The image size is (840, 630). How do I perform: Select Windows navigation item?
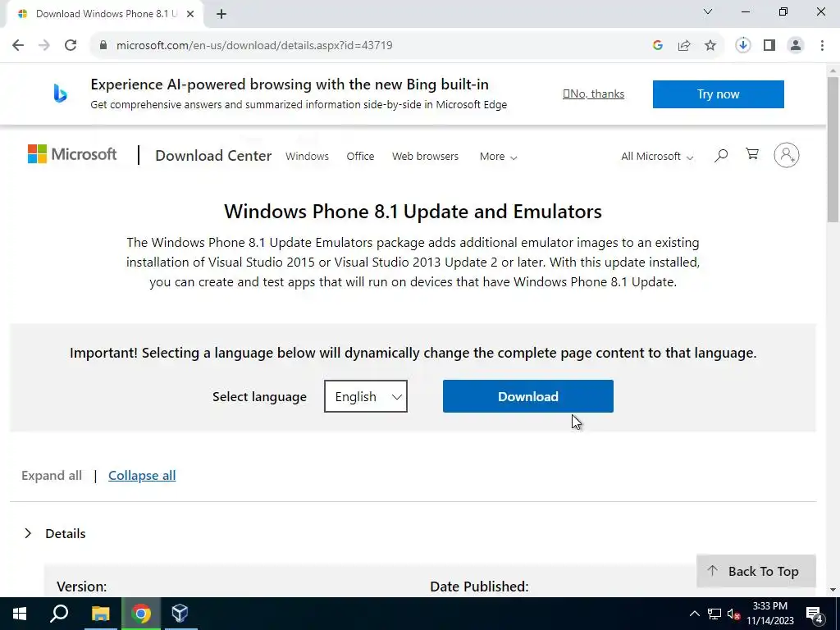click(x=307, y=157)
